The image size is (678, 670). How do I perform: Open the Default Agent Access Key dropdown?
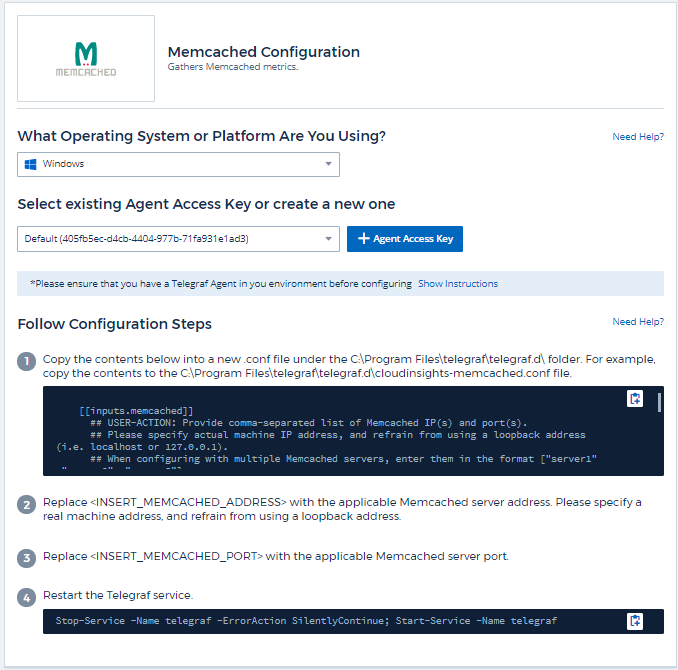tap(170, 239)
